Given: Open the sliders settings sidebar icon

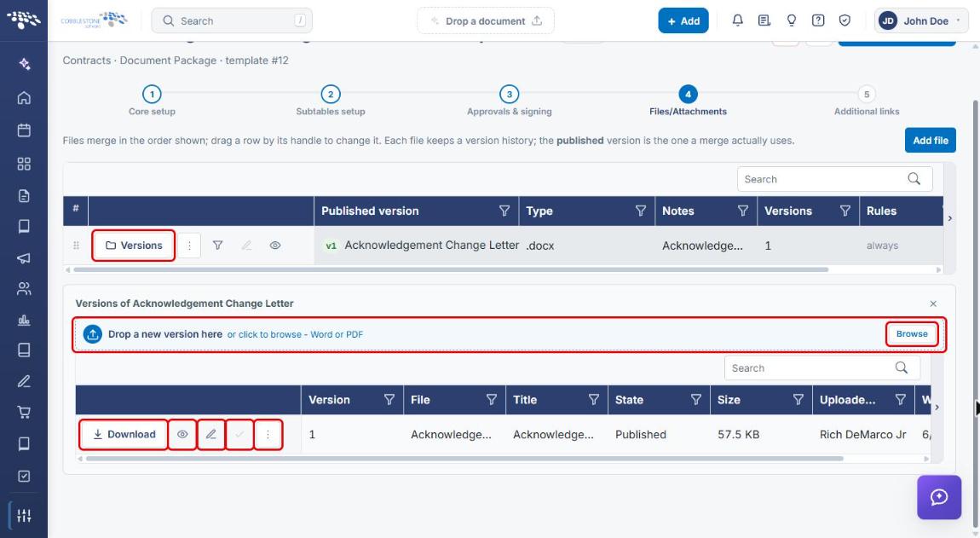Looking at the screenshot, I should point(24,516).
